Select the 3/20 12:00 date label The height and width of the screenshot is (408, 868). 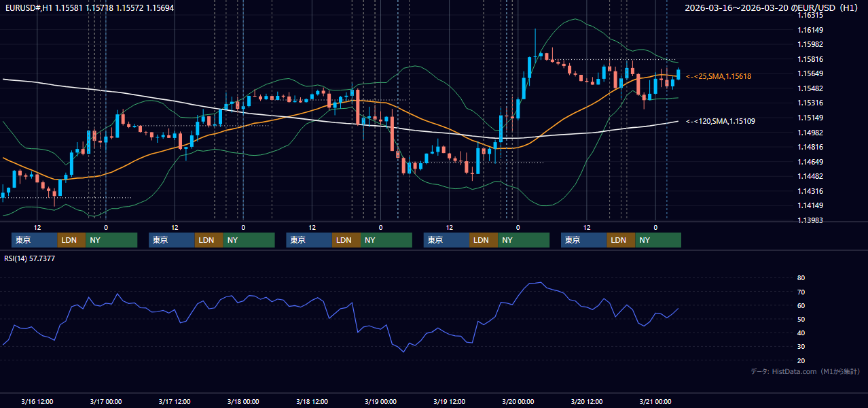pos(587,401)
